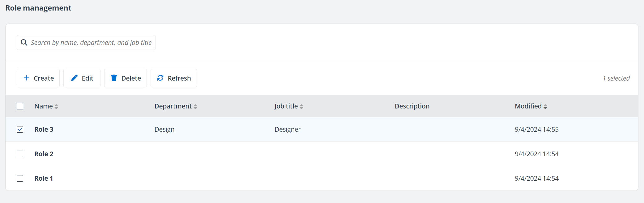Click the magnifying glass search icon
644x203 pixels.
point(24,42)
